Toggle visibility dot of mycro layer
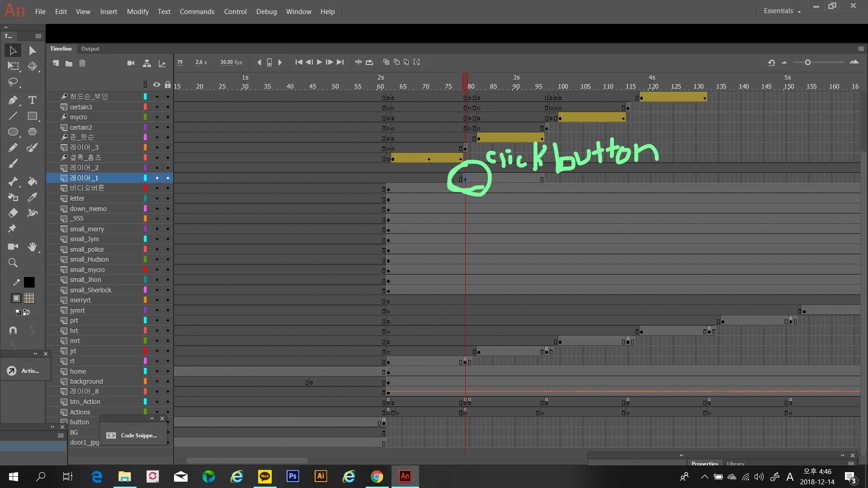The image size is (868, 488). (x=157, y=117)
